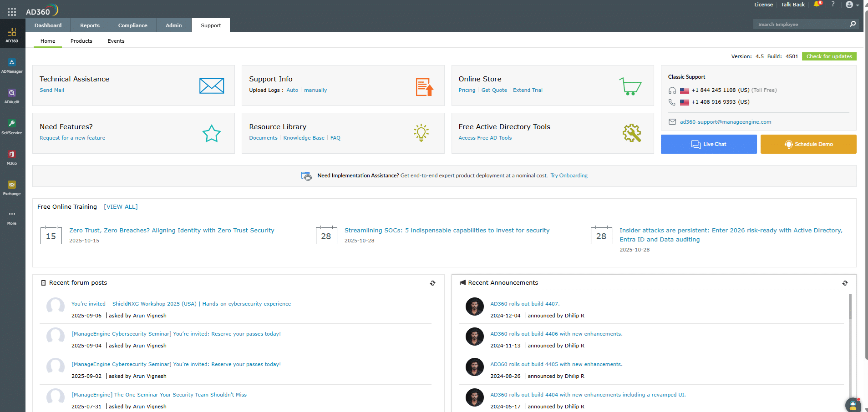868x412 pixels.
Task: Click the Online Store shopping cart icon
Action: click(x=630, y=86)
